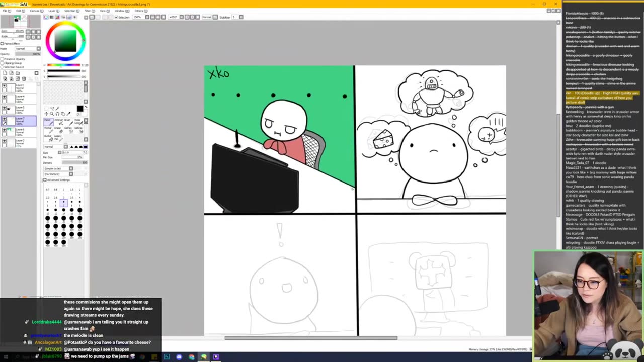Image resolution: width=644 pixels, height=362 pixels.
Task: Hide Layer4 using its eye icon
Action: pos(5,96)
